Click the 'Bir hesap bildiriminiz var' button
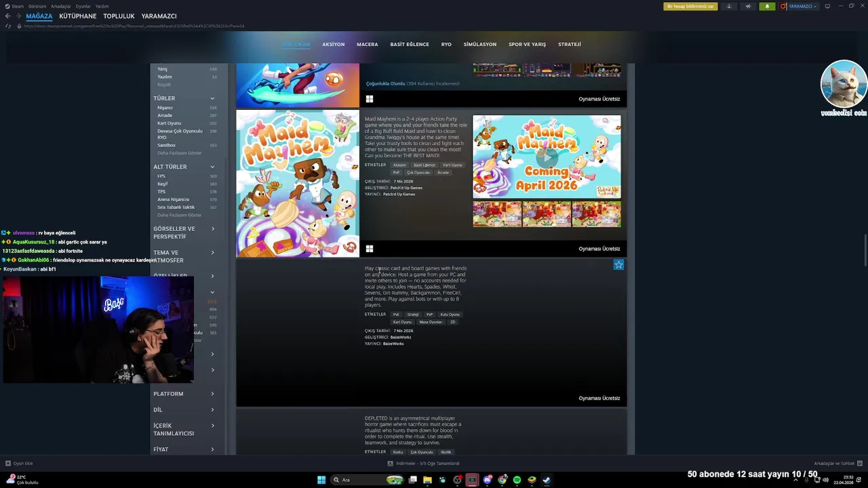Viewport: 868px width, 488px height. coord(690,6)
